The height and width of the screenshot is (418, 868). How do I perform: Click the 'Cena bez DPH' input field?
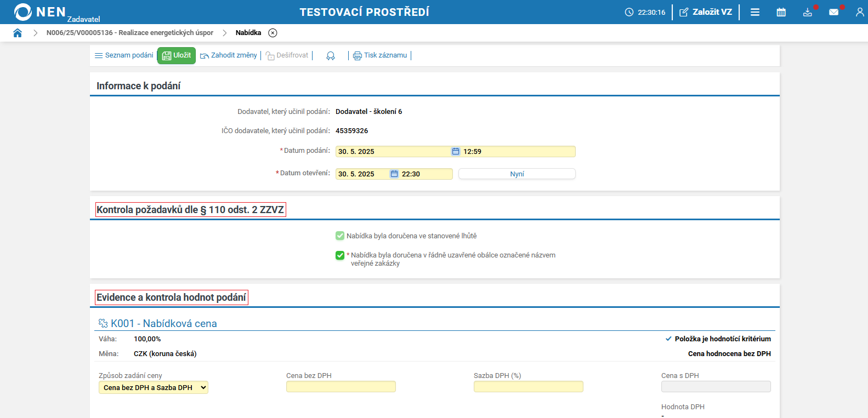pyautogui.click(x=341, y=387)
